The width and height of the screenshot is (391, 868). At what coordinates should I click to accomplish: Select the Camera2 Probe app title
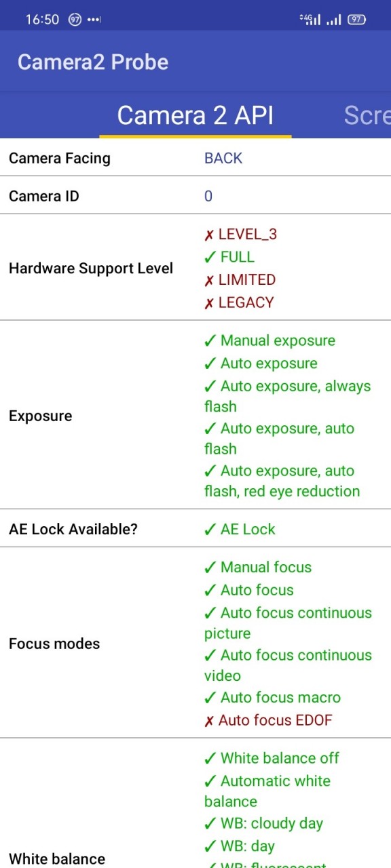[x=93, y=62]
